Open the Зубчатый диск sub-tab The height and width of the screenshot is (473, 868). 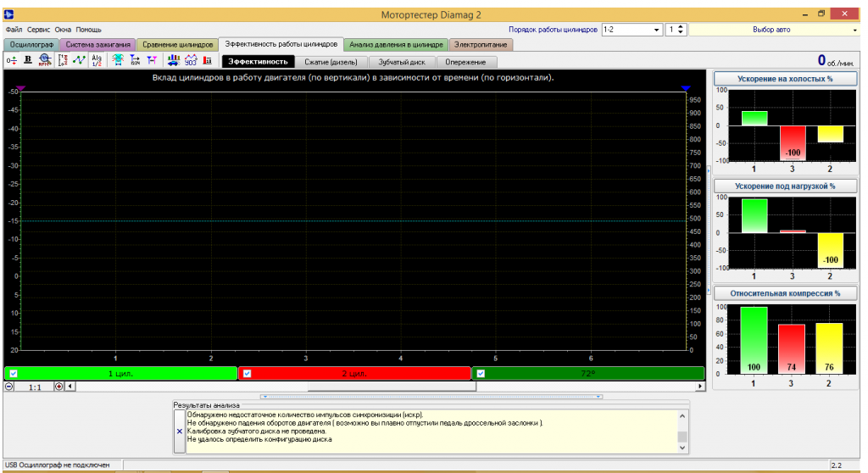[402, 62]
